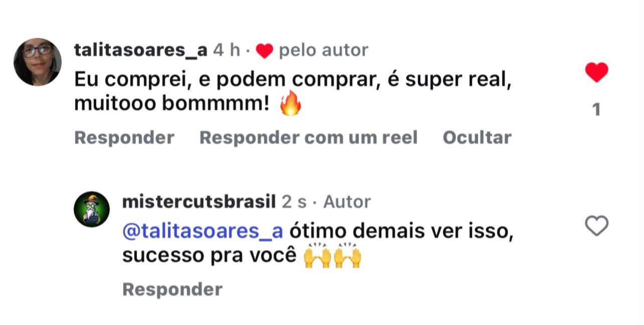The image size is (644, 325).
Task: Click the 'pelo autor' liked-by label
Action: [324, 50]
